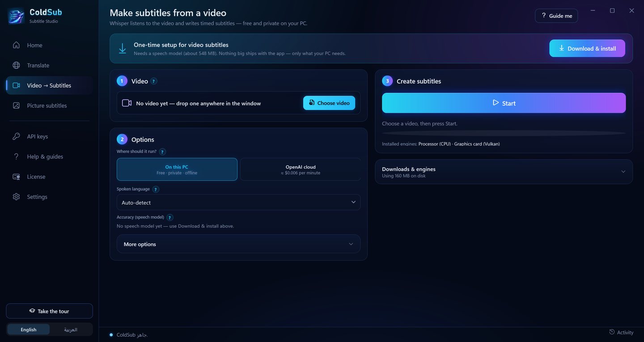Viewport: 644px width, 342px height.
Task: Click 'Using 160 MB on disk' text
Action: click(x=404, y=176)
